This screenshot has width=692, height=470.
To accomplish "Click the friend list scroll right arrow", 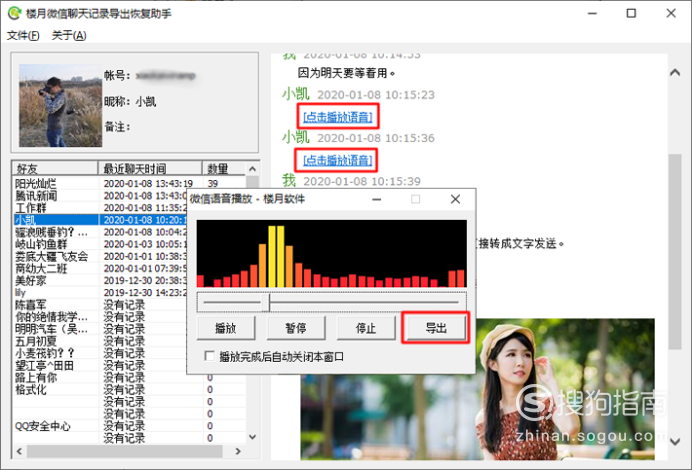I will pyautogui.click(x=238, y=451).
